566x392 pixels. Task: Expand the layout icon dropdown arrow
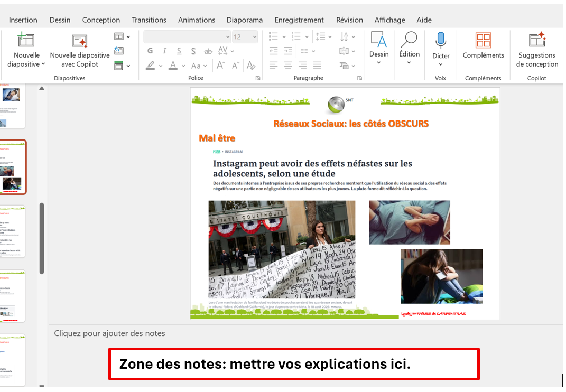click(x=128, y=36)
